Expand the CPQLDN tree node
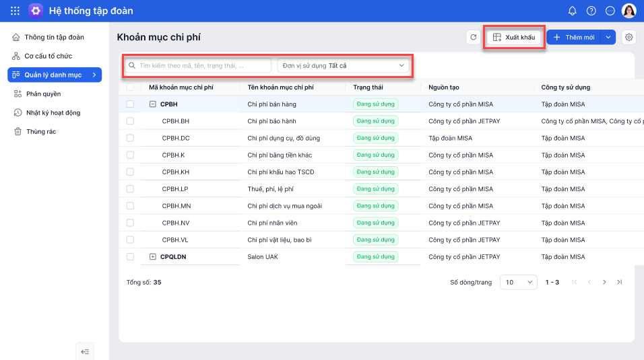Image resolution: width=644 pixels, height=360 pixels. click(153, 256)
